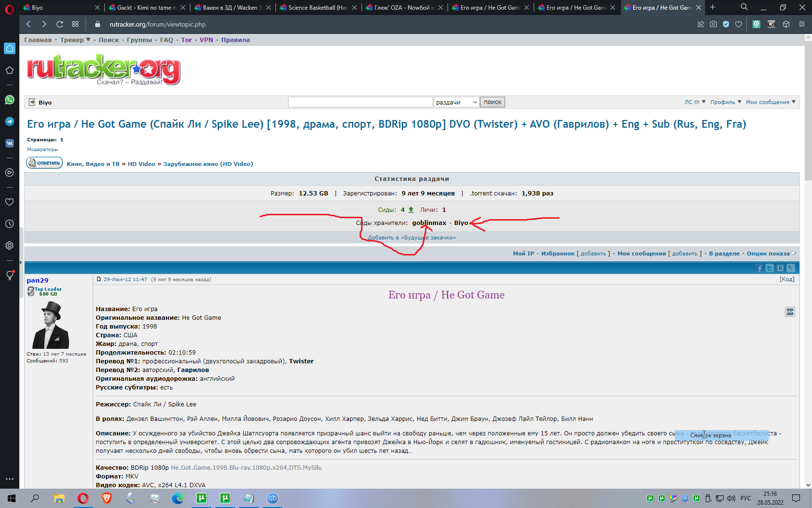Expand the Трекер menu
812x508 pixels.
tap(75, 40)
